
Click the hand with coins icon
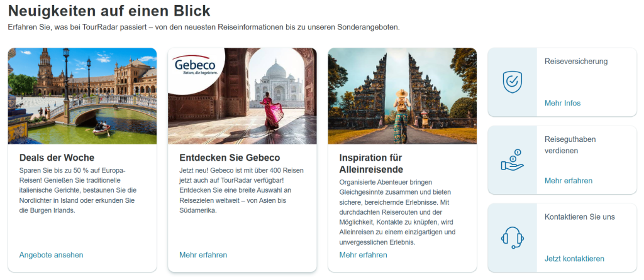click(512, 160)
